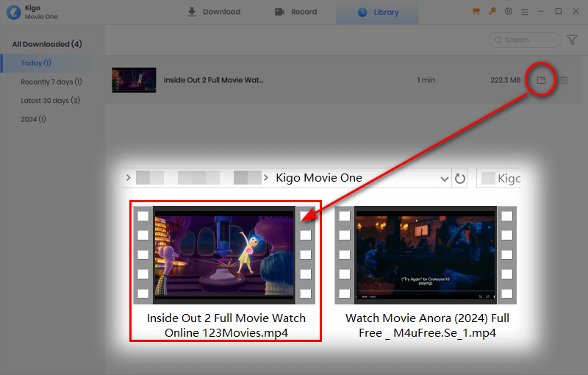
Task: Click the leading breadcrumb chevron in address bar
Action: tap(128, 177)
